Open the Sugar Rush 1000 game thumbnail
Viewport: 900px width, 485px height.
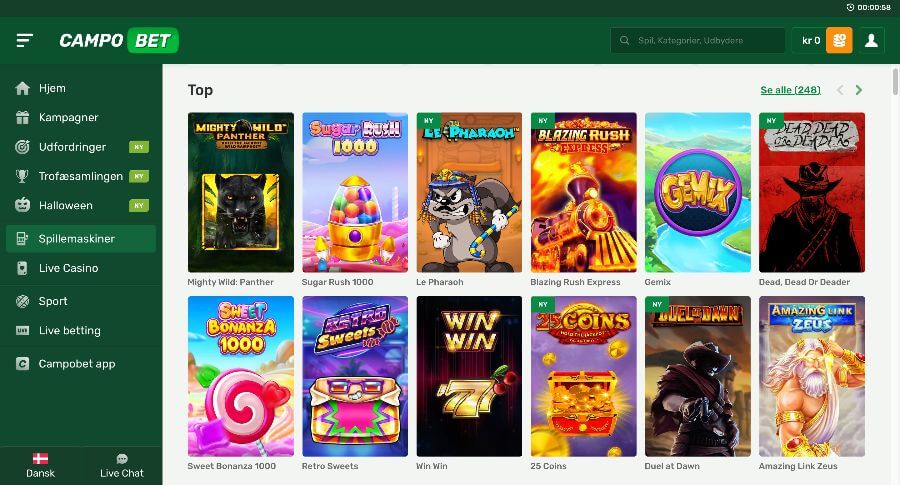point(355,192)
